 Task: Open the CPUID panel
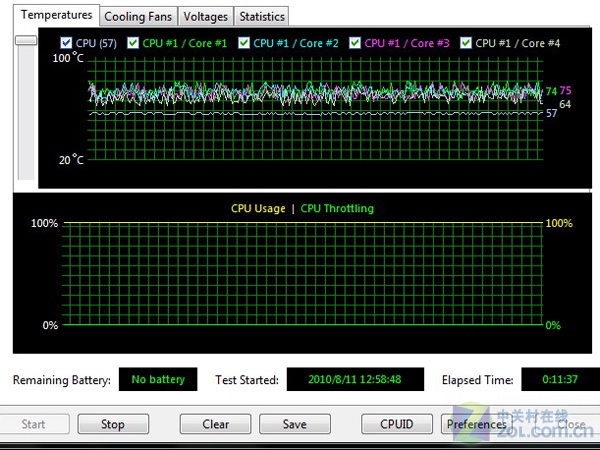[x=396, y=424]
